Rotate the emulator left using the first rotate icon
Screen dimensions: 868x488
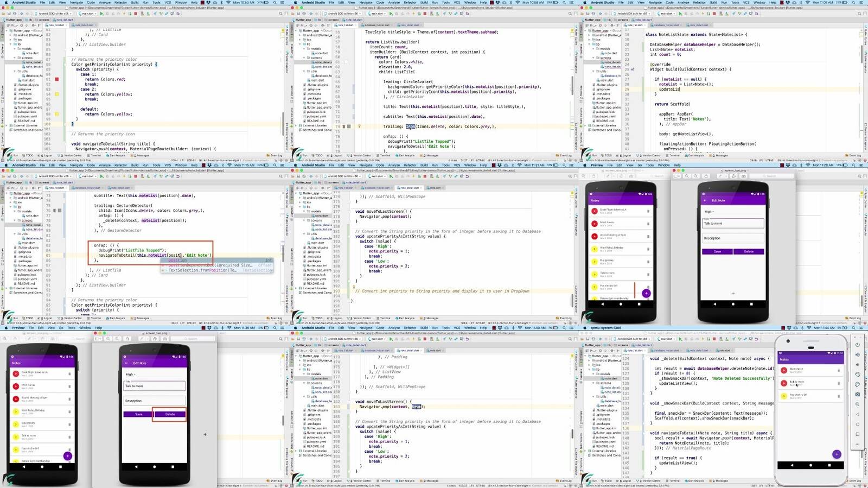858,375
